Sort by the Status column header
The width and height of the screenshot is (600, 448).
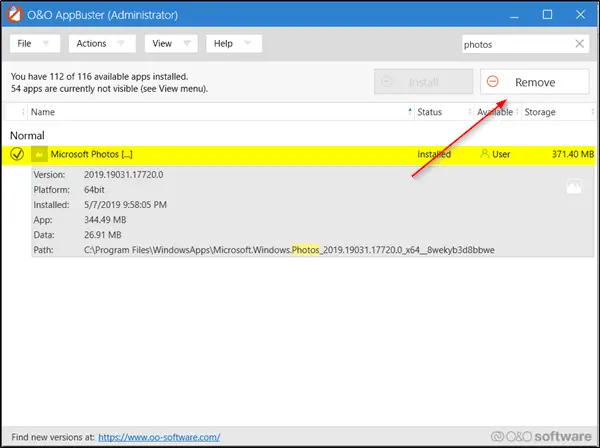pyautogui.click(x=444, y=112)
